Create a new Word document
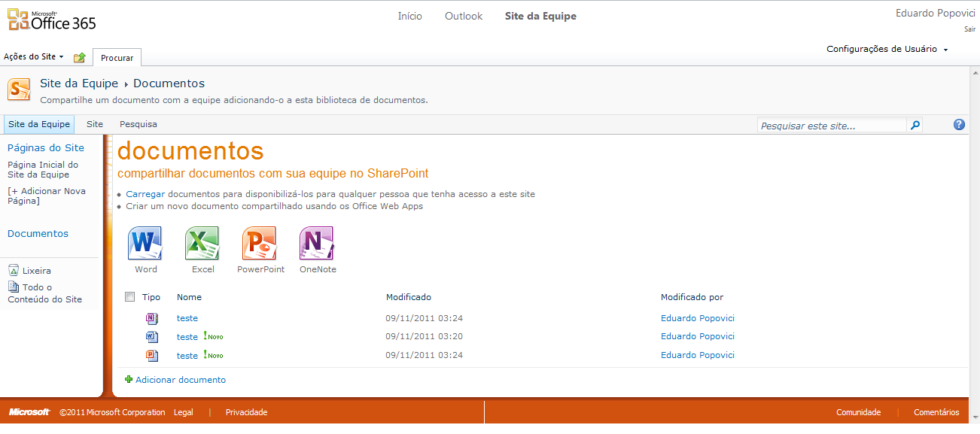 coord(146,244)
